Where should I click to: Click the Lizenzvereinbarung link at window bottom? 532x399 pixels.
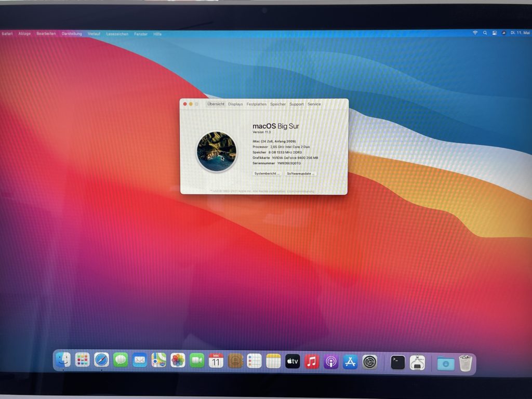pos(300,191)
